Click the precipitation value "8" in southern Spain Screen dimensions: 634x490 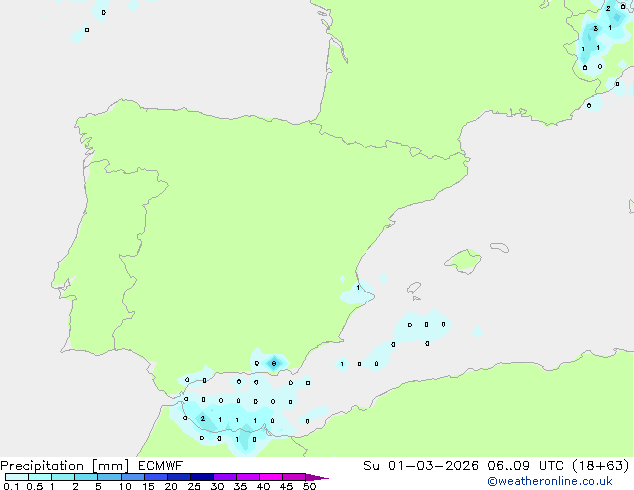(x=274, y=363)
